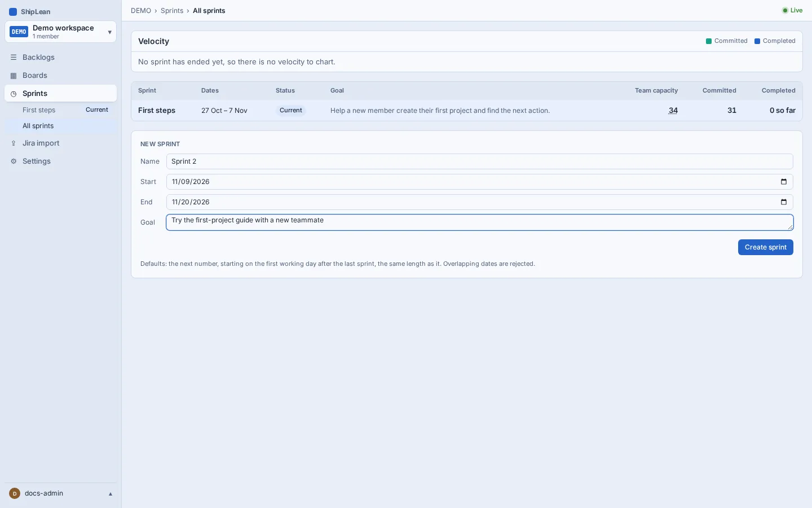The width and height of the screenshot is (812, 508).
Task: Click the Dates column header
Action: pyautogui.click(x=210, y=91)
